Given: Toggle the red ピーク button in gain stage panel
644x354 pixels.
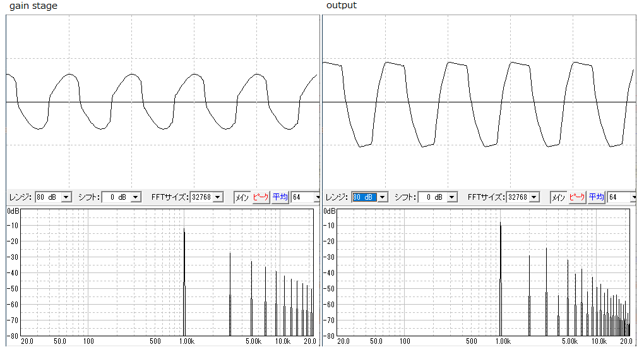Looking at the screenshot, I should tap(260, 197).
